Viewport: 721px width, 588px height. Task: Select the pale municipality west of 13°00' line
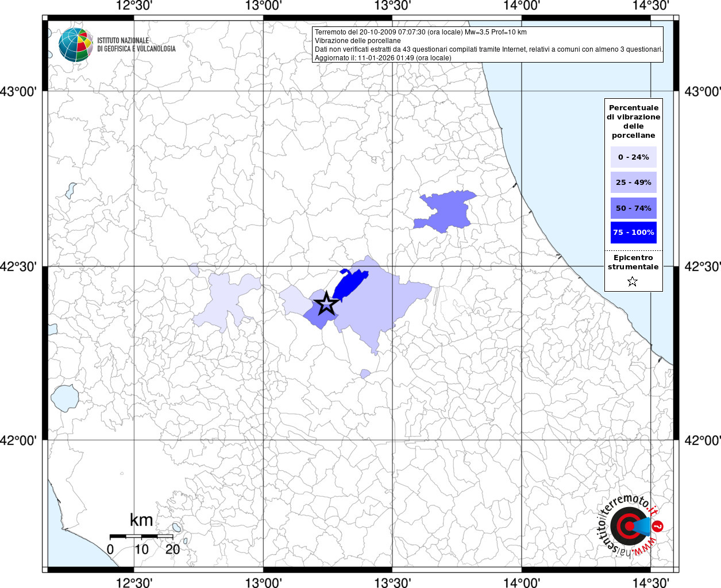[x=228, y=300]
